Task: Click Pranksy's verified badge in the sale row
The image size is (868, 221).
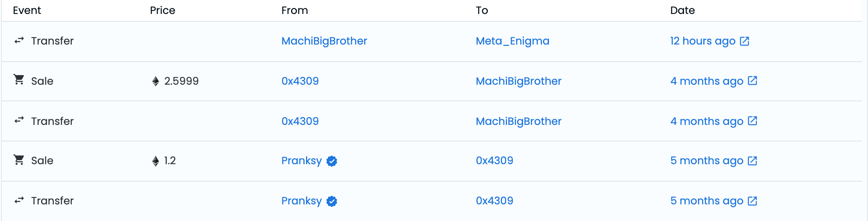Action: 332,161
